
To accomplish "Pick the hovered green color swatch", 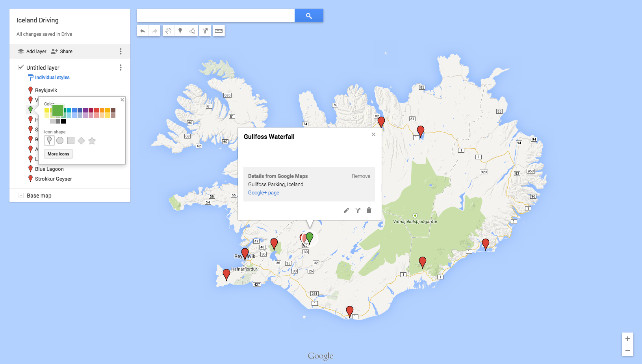I will (x=58, y=110).
